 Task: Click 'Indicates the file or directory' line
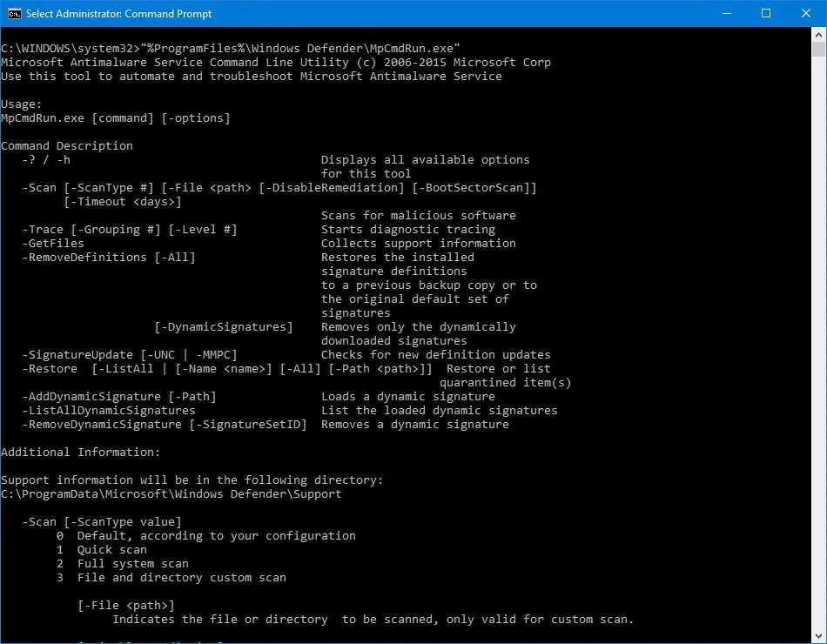pyautogui.click(x=373, y=620)
